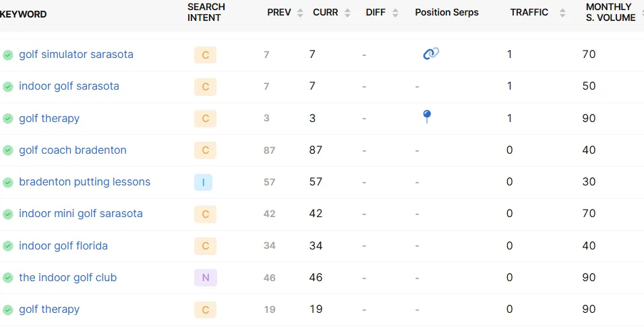This screenshot has height=327, width=644.
Task: Click green check icon beside golf coach bradenton
Action: [x=8, y=150]
